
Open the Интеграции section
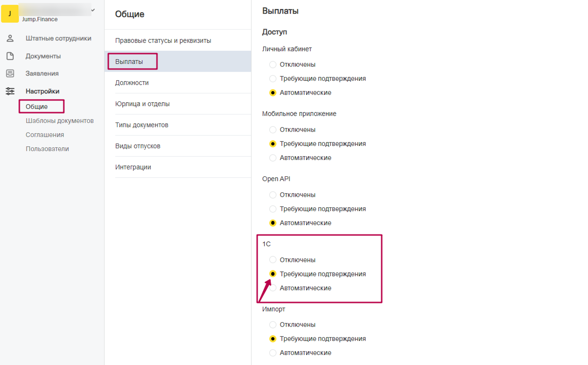click(133, 167)
